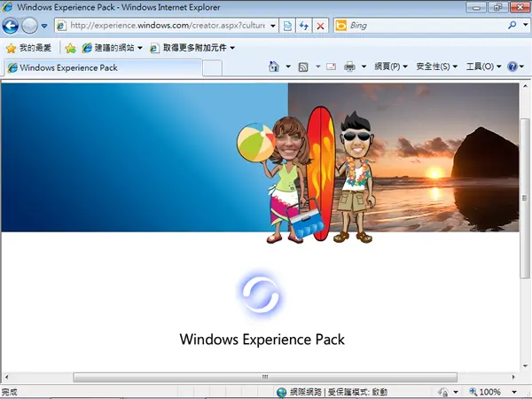Expand the address bar URL history dropdown

273,26
